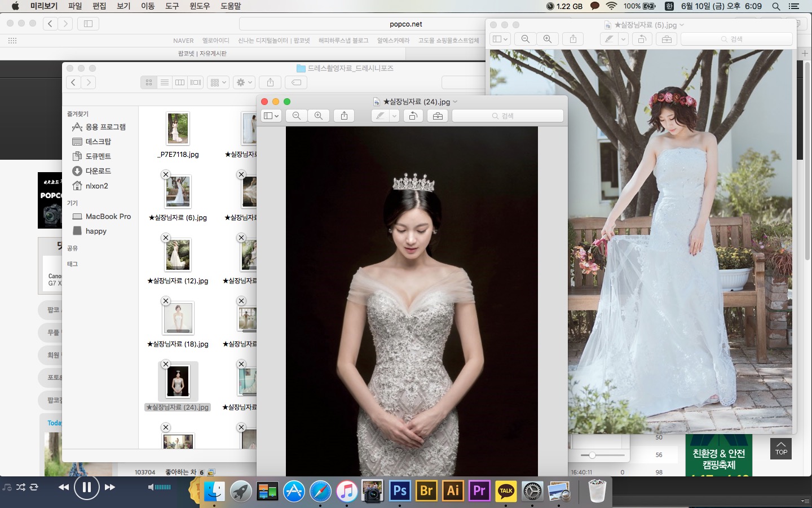The image size is (812, 508).
Task: Share the (24).jpg image from Preview
Action: pyautogui.click(x=344, y=116)
